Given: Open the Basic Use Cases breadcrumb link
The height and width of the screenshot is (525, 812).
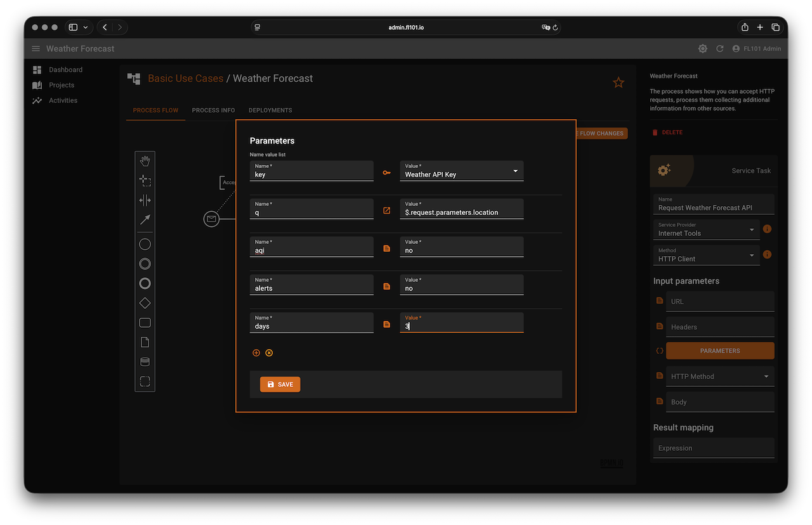Looking at the screenshot, I should coord(185,79).
